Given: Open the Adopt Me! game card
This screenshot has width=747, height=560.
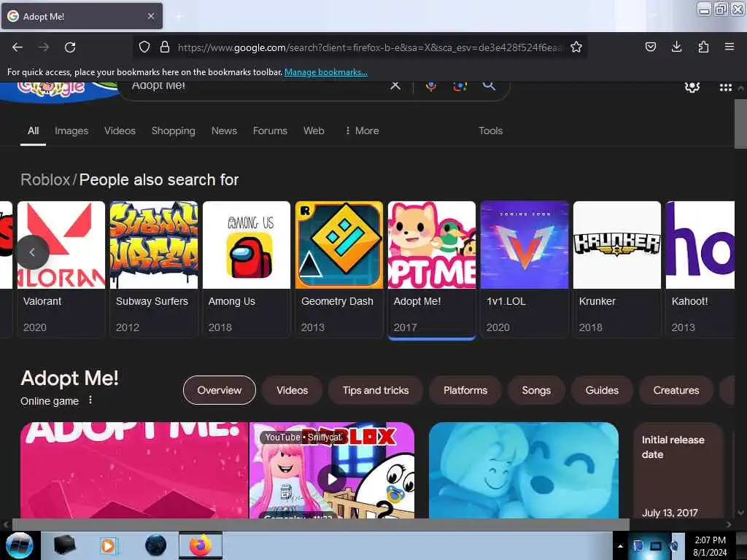Looking at the screenshot, I should pos(432,269).
